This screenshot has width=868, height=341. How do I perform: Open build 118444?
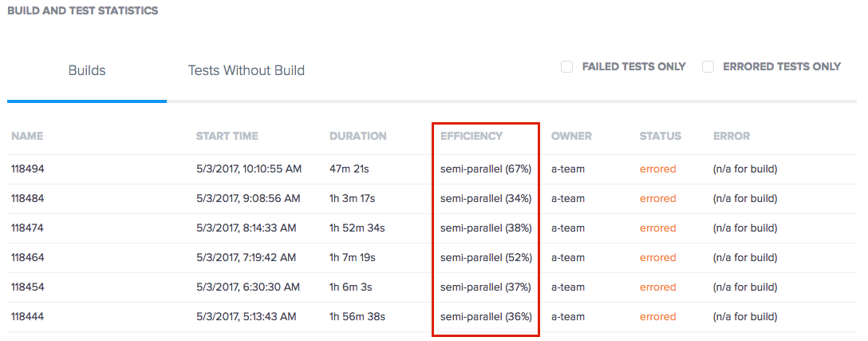(26, 316)
